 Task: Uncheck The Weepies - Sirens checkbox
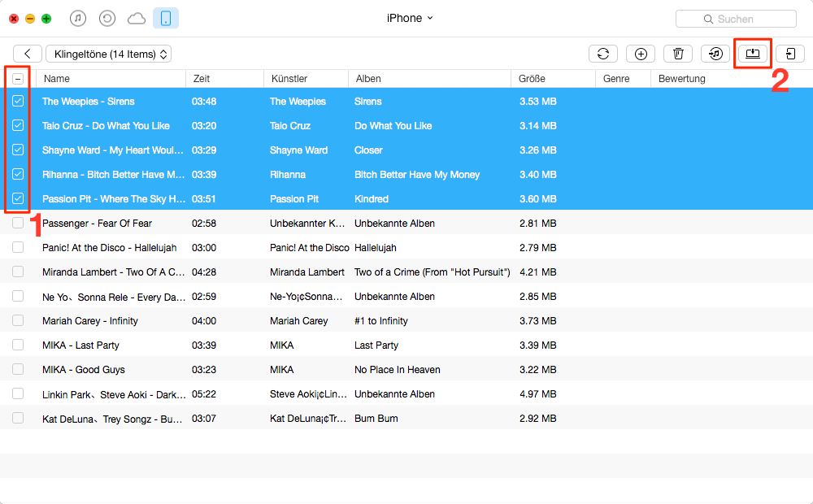18,101
